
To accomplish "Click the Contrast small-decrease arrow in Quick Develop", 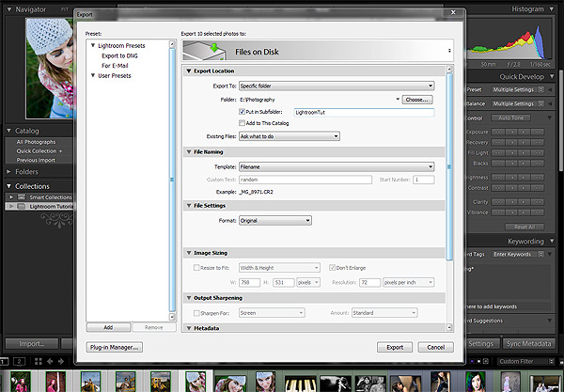I will pos(510,188).
